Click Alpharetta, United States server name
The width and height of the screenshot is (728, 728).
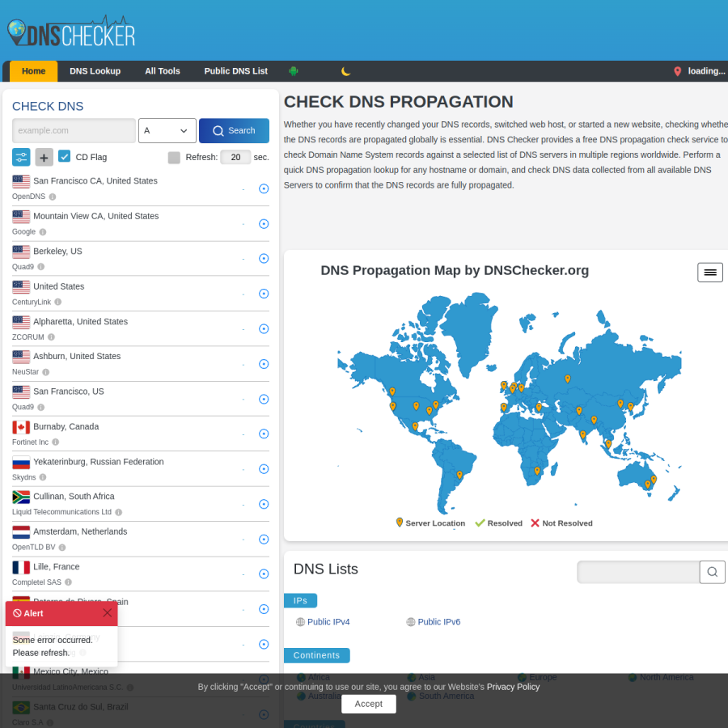[x=80, y=321]
